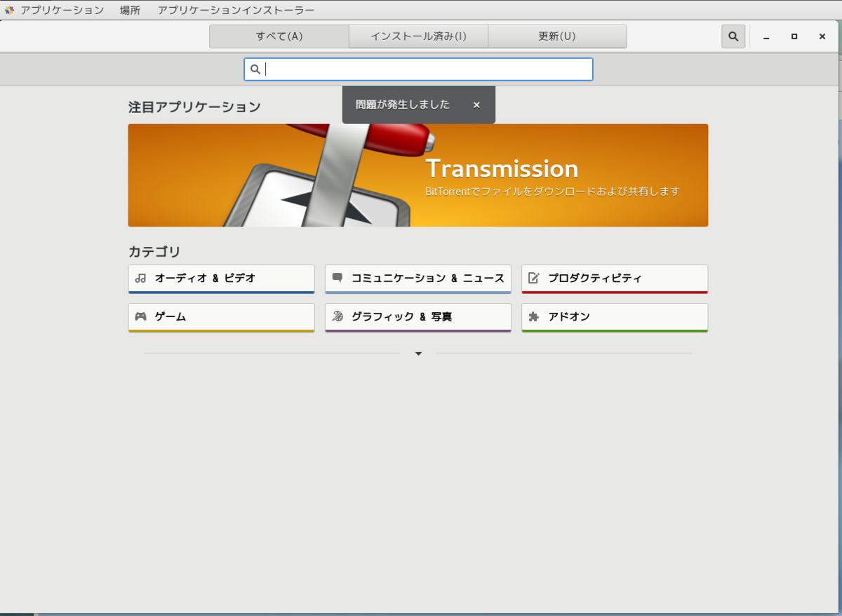
Task: Open the アドオン puzzle-piece icon
Action: click(533, 316)
